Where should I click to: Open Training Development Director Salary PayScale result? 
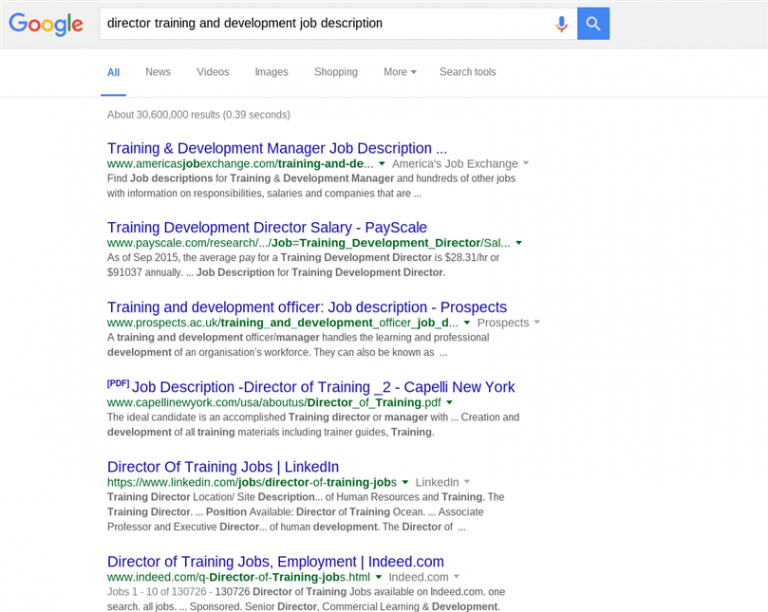[x=267, y=228]
